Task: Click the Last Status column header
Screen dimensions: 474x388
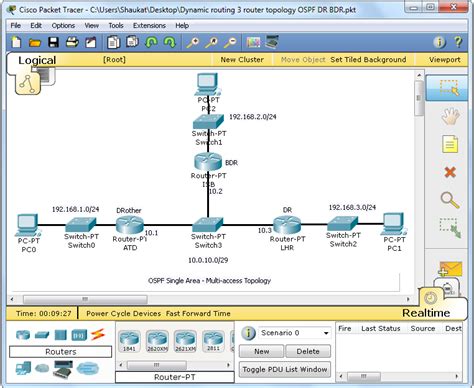Action: click(x=381, y=328)
